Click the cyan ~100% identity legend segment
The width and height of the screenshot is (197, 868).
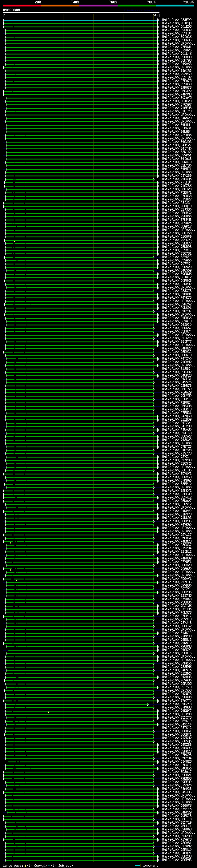(x=175, y=6)
